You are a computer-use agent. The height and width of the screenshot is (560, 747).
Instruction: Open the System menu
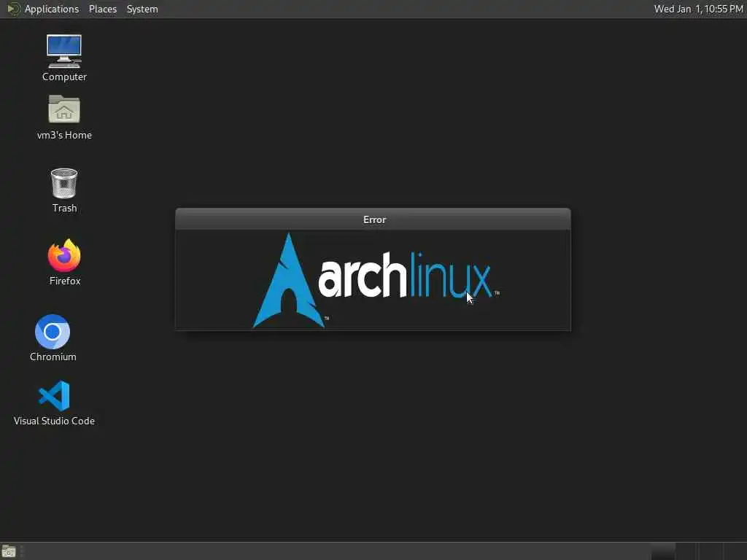(x=142, y=9)
